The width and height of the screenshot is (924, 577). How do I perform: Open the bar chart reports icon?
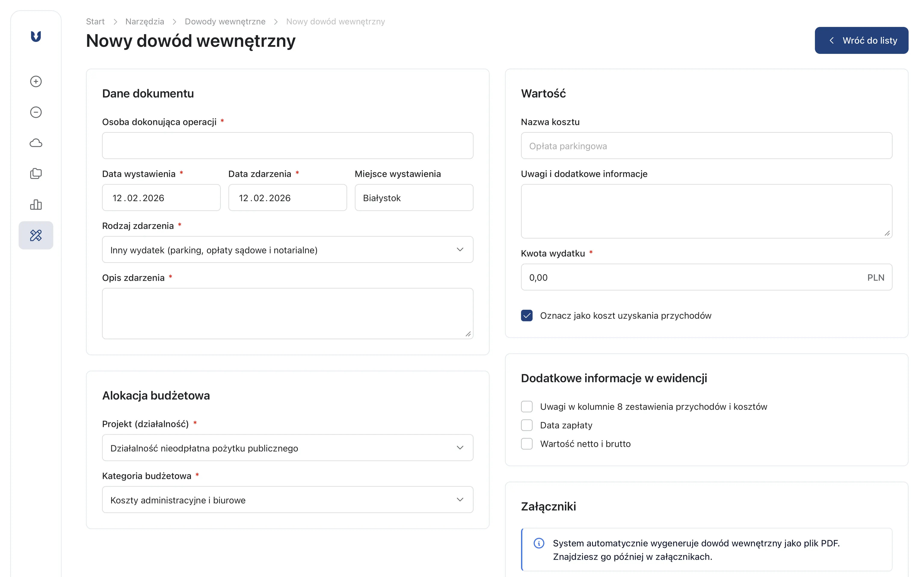click(36, 205)
